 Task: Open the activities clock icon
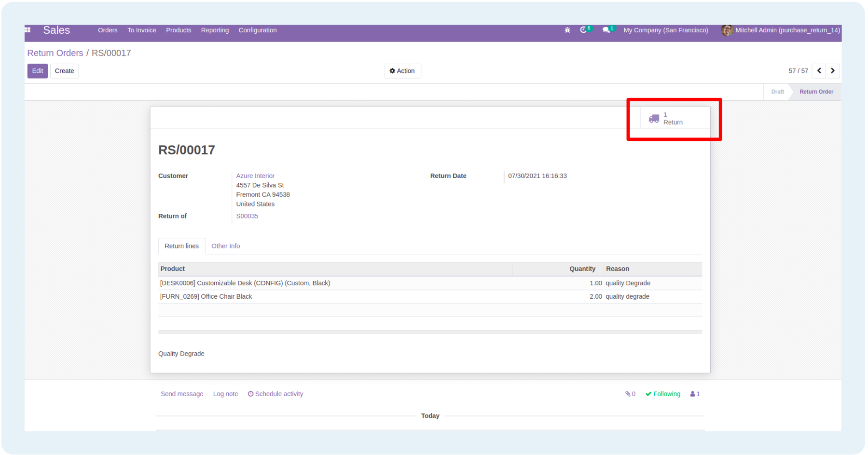[x=583, y=30]
